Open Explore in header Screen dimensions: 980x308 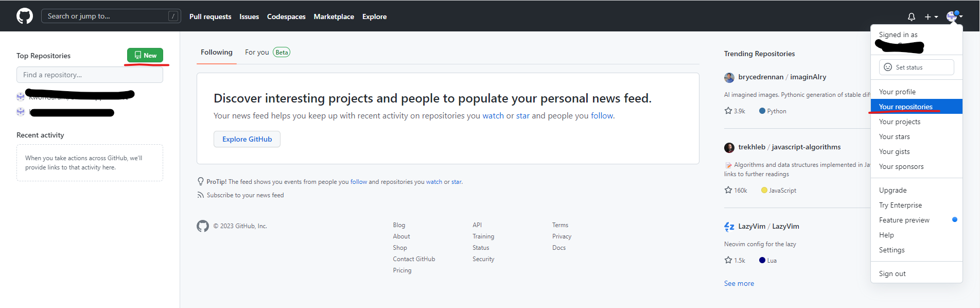[x=374, y=16]
